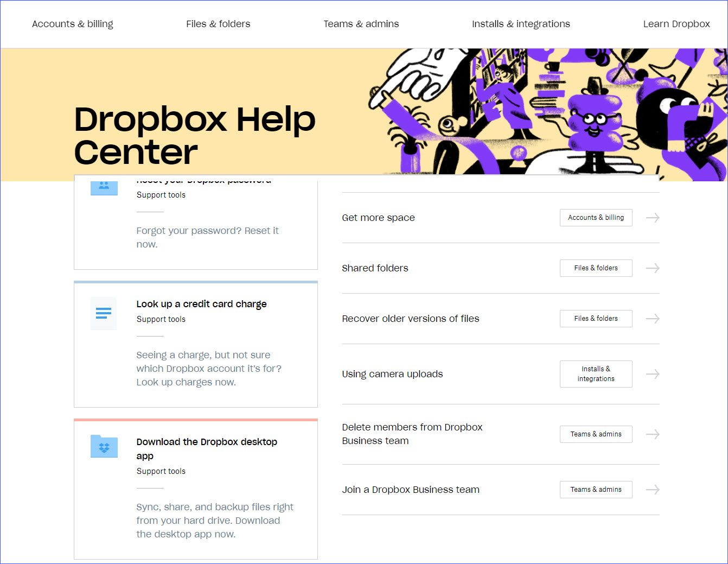Open the Get more space article
The height and width of the screenshot is (564, 728).
[378, 218]
